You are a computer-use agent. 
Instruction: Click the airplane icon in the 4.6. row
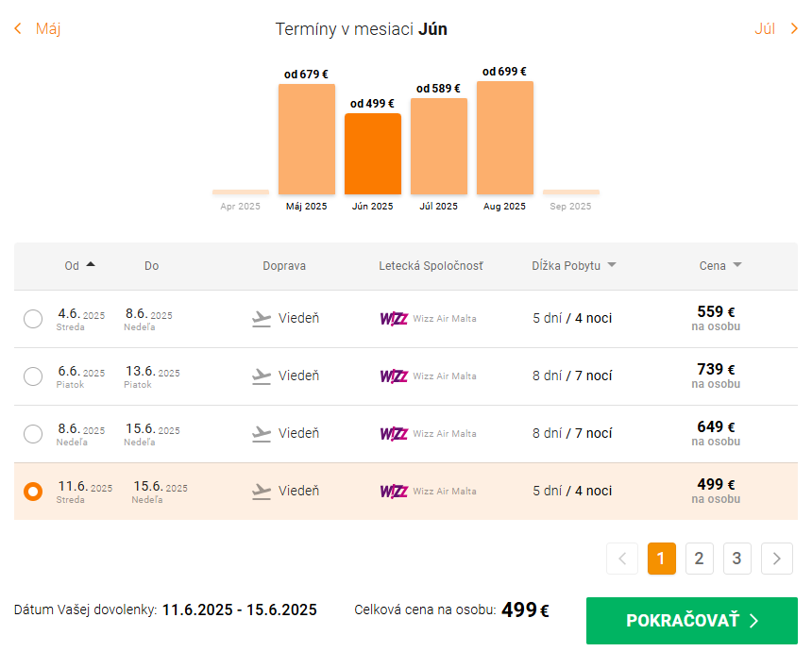(262, 319)
